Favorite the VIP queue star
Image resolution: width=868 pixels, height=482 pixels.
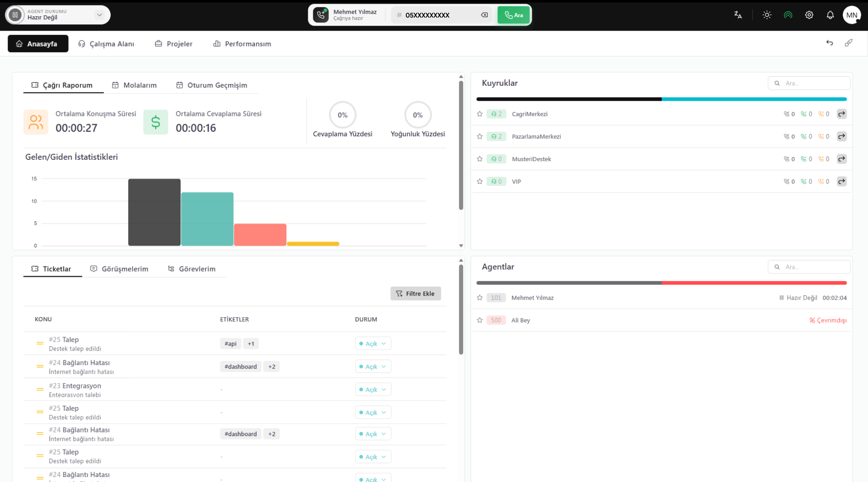(x=480, y=181)
